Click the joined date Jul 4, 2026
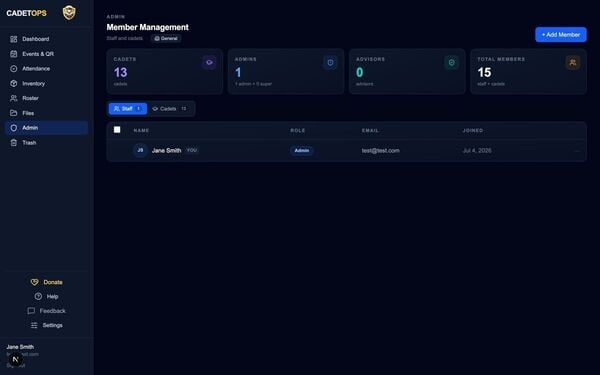600x375 pixels. [x=477, y=151]
